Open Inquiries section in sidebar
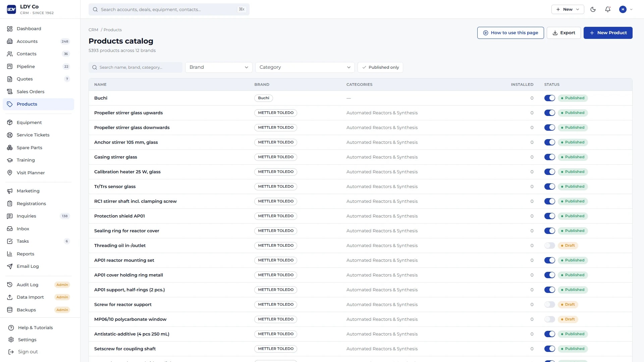644x362 pixels. [38, 216]
